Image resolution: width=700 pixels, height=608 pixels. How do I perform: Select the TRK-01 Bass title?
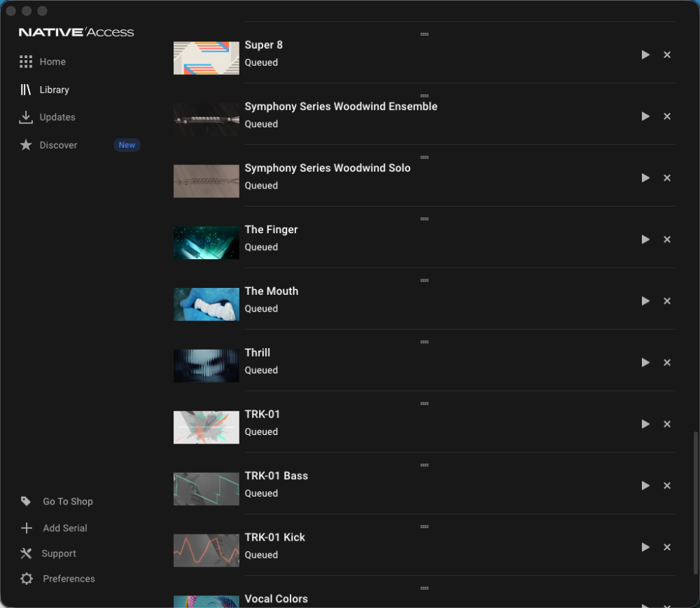[276, 476]
